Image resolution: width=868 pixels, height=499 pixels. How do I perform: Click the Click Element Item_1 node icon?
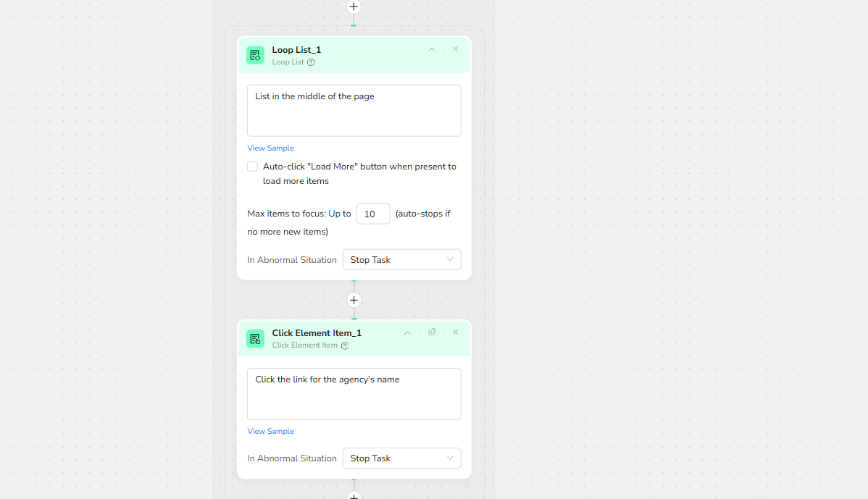click(x=255, y=338)
